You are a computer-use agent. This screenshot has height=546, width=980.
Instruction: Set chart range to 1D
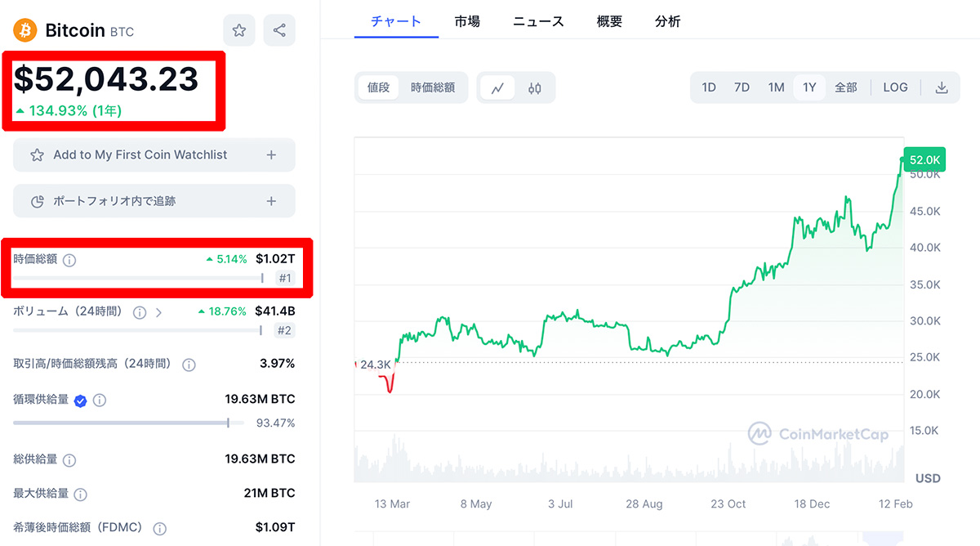click(x=709, y=87)
